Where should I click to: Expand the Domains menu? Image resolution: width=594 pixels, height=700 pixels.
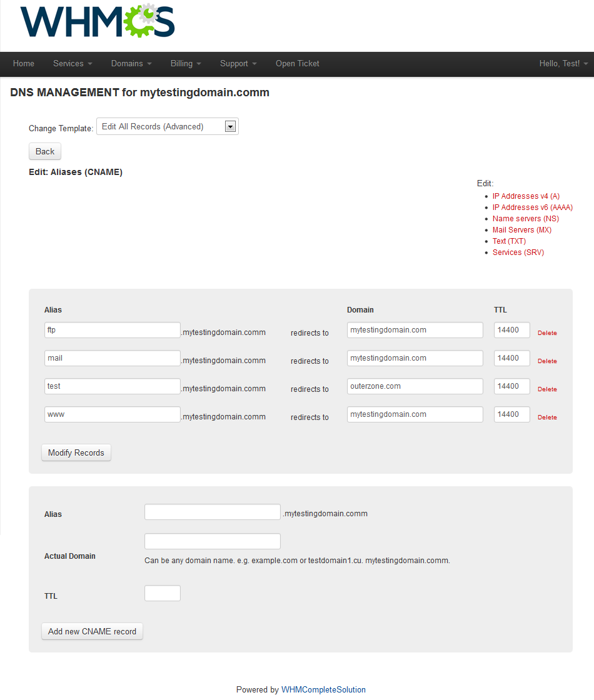(x=131, y=64)
